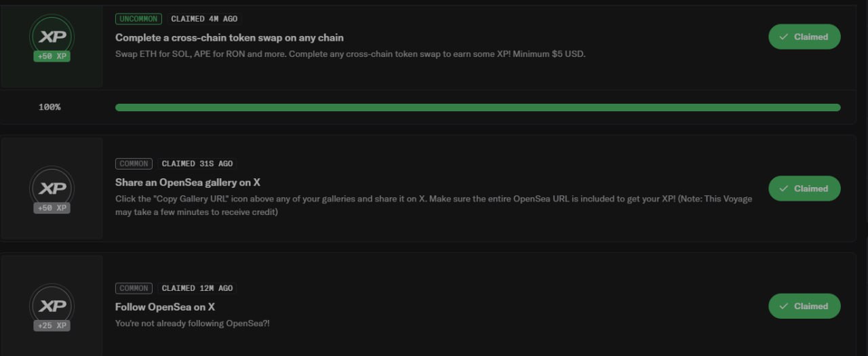Click the Claimed button for Share gallery voyage
Viewport: 868px width, 356px height.
804,189
